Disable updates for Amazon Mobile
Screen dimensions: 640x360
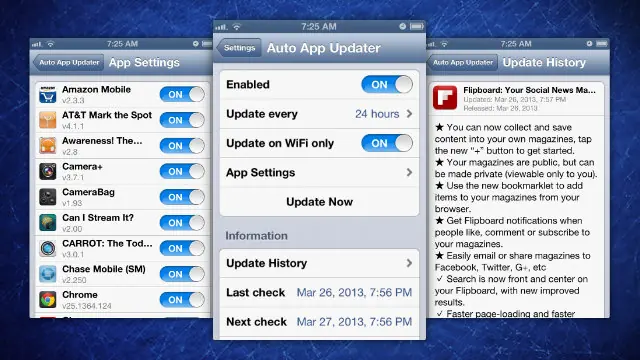[x=182, y=94]
